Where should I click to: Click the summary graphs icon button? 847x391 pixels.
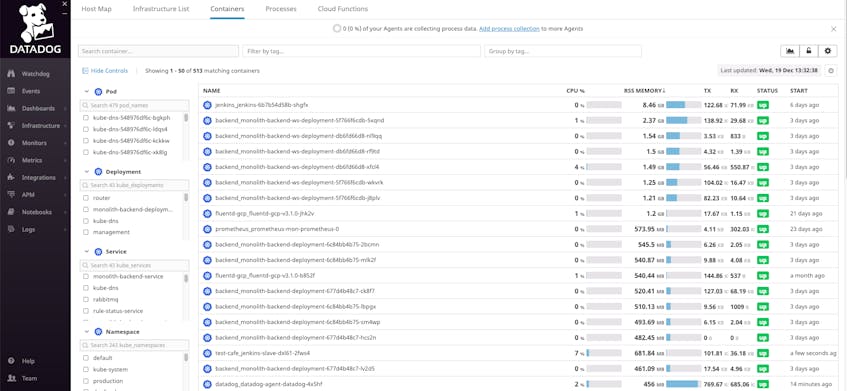790,51
